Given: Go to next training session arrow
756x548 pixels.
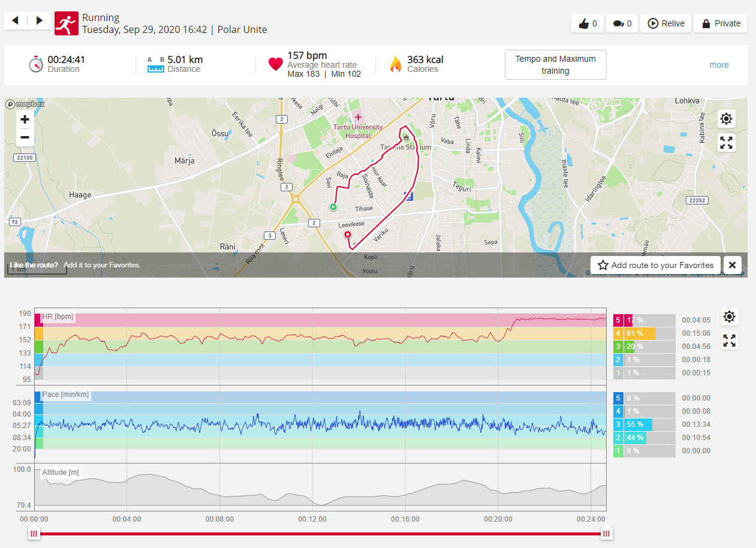Looking at the screenshot, I should [x=39, y=21].
